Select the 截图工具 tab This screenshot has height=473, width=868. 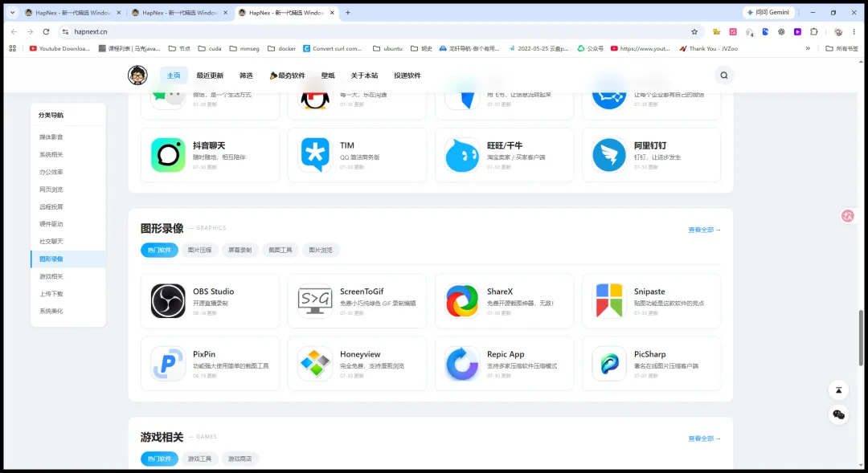coord(280,250)
